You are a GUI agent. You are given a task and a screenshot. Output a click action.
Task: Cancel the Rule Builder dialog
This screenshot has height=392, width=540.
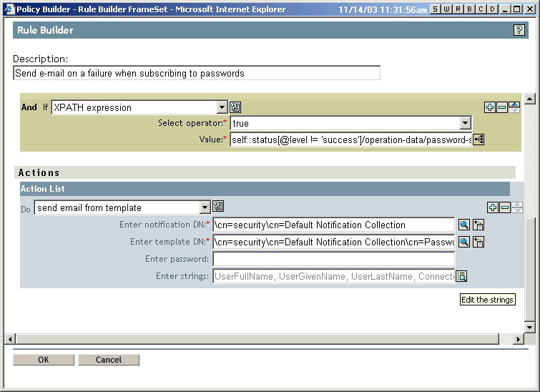(109, 360)
